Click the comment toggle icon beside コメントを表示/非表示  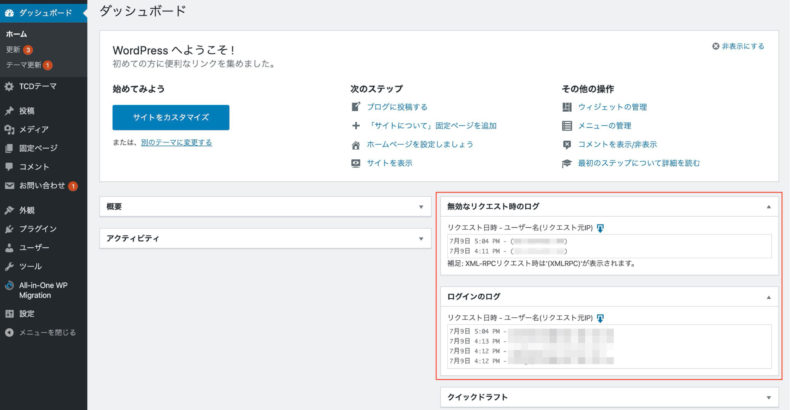pyautogui.click(x=567, y=145)
